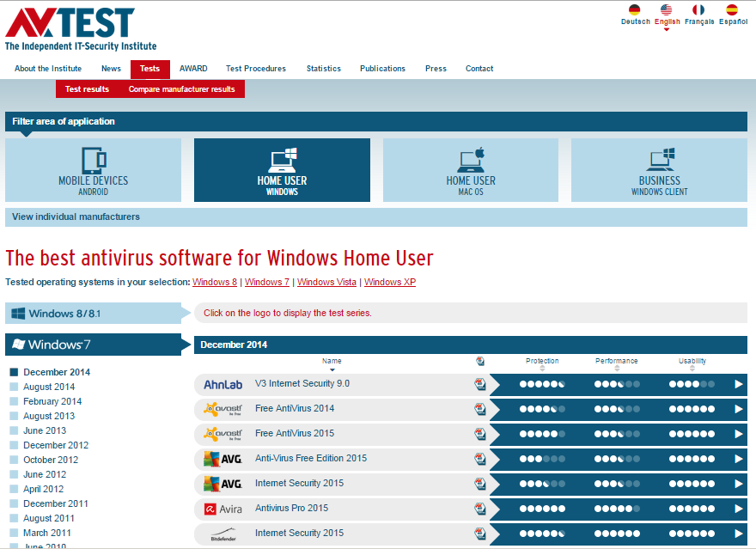The width and height of the screenshot is (756, 549).
Task: Expand AhnLab V3 result details arrow
Action: click(x=738, y=384)
